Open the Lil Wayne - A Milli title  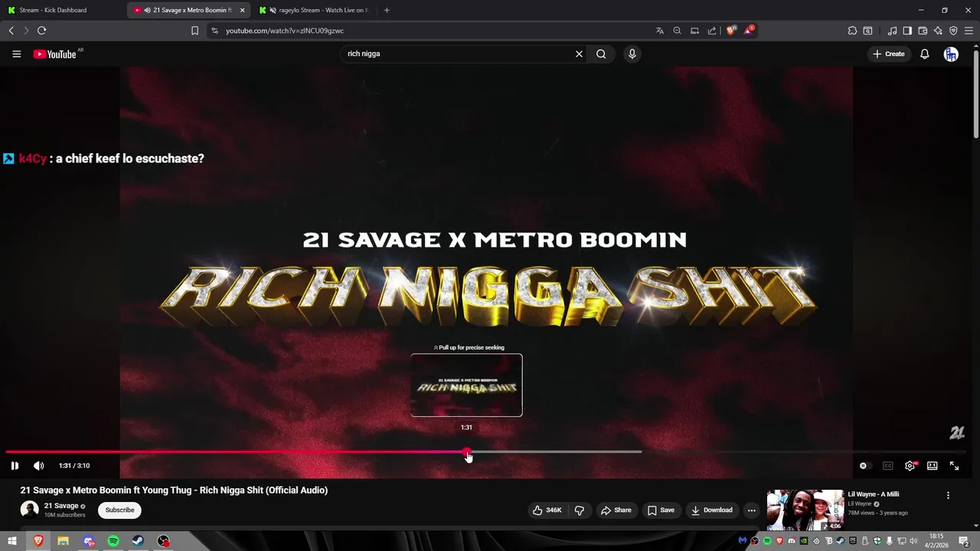point(874,494)
